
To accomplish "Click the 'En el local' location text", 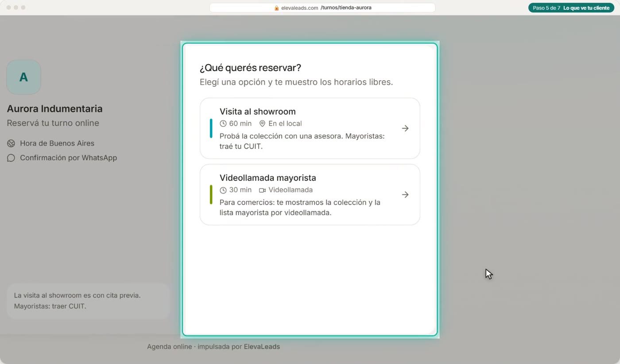I will pyautogui.click(x=285, y=124).
